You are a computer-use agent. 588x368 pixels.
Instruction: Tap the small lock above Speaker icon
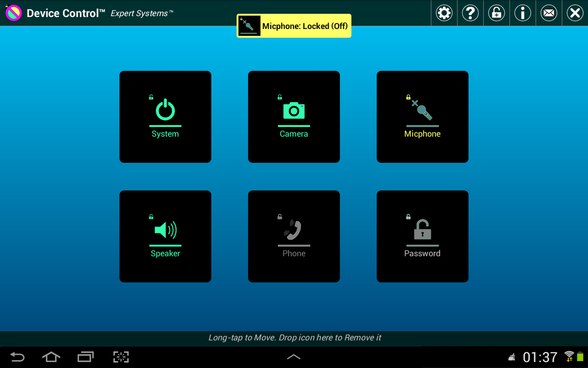[x=151, y=216]
